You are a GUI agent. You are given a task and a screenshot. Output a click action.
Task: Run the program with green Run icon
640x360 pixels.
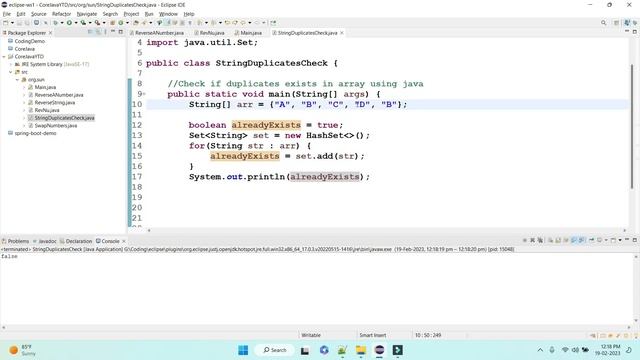click(69, 23)
